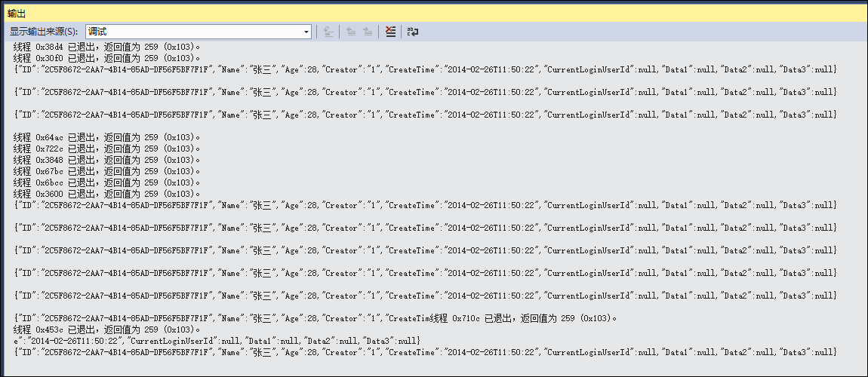
Task: Toggle the word wrap icon
Action: click(x=412, y=32)
